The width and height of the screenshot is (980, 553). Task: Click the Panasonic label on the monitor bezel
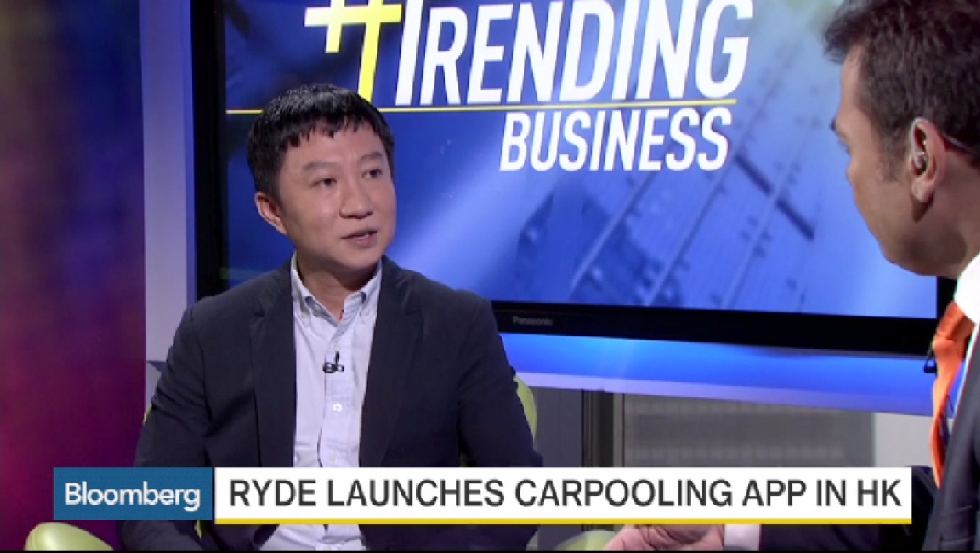coord(532,321)
